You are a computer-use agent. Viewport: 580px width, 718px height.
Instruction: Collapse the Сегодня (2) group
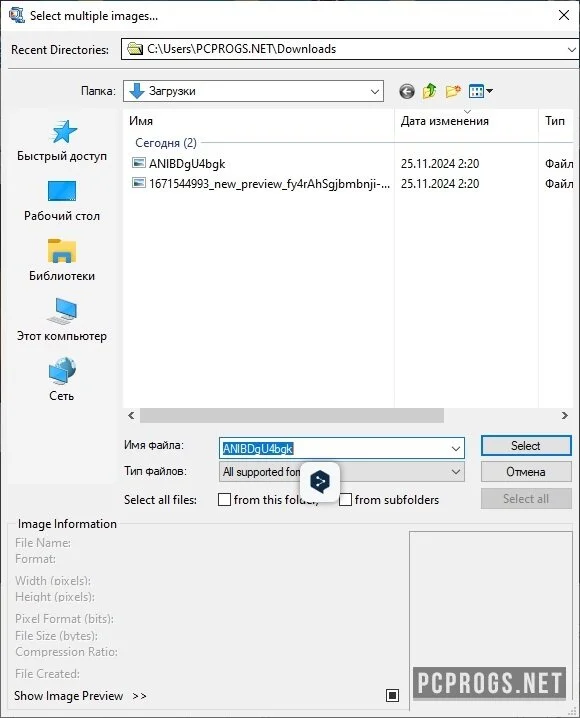coord(166,143)
